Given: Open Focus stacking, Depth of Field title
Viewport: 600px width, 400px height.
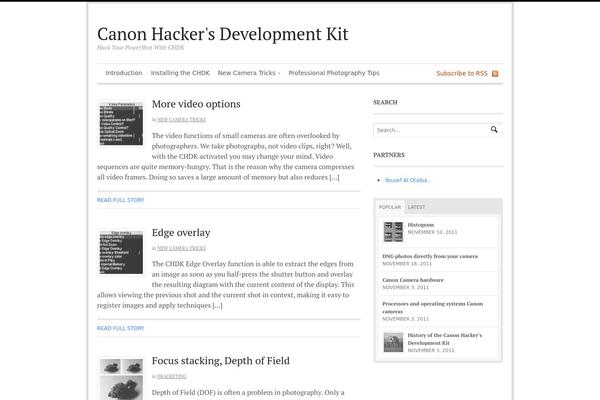Looking at the screenshot, I should tap(220, 361).
